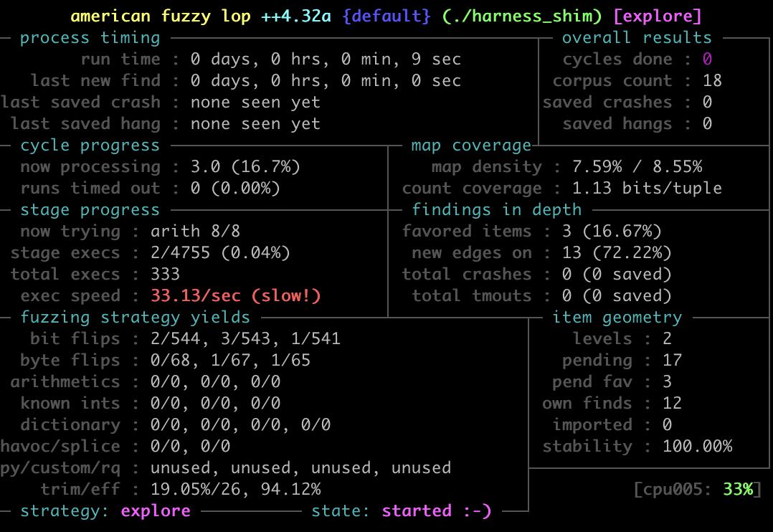Screen dimensions: 773x532
Task: Click the "arithmetics" row label
Action: 65,382
